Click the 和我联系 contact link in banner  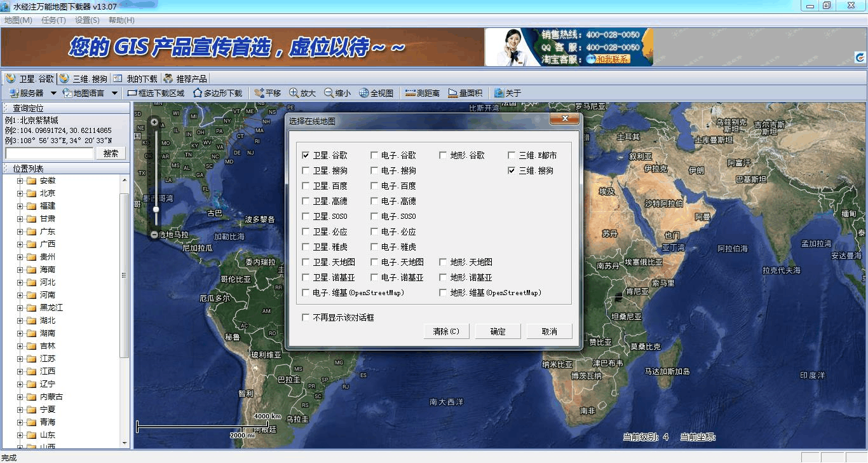[x=608, y=59]
